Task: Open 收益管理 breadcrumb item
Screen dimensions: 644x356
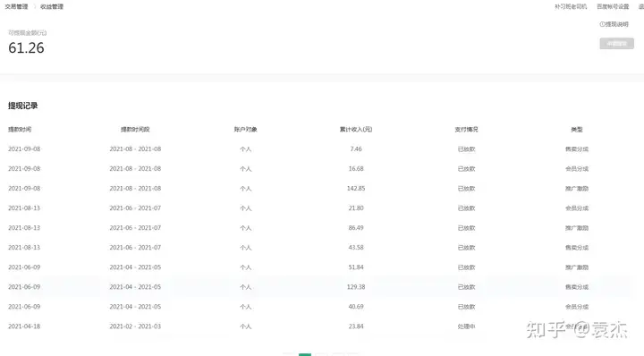Action: [52, 6]
